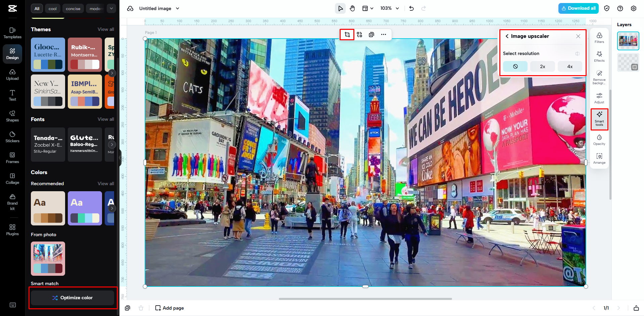
Task: Open the more options menu above the image
Action: (x=384, y=35)
